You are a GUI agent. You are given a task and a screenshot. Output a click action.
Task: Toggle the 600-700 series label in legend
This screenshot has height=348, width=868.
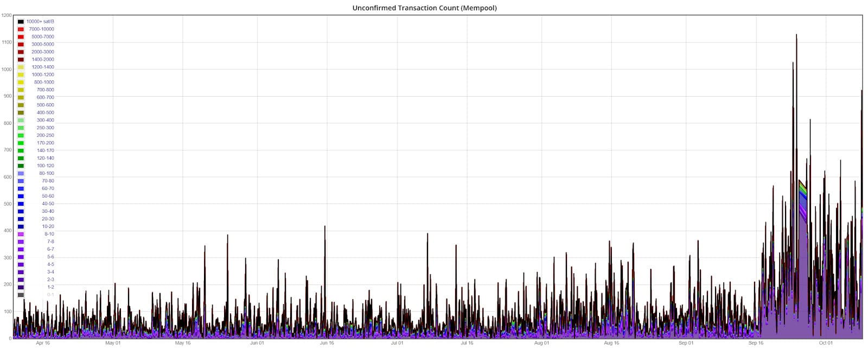pos(45,98)
